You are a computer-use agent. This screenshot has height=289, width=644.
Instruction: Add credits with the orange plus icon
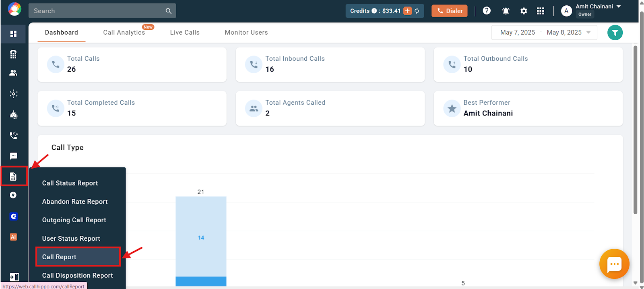click(x=407, y=11)
